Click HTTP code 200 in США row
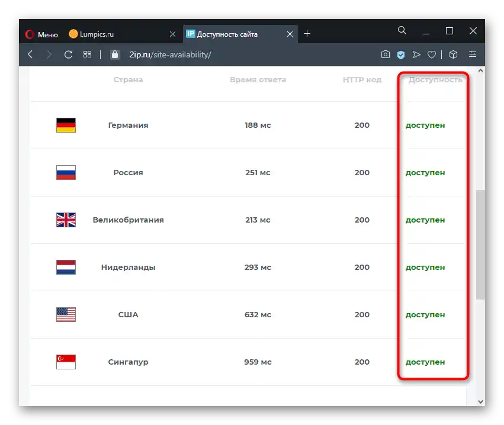504x425 pixels. (362, 314)
